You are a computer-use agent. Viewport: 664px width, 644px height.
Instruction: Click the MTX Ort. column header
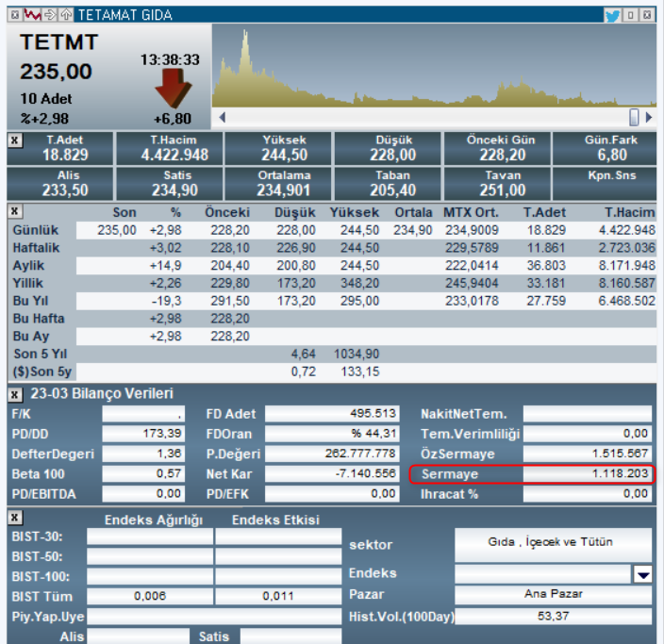pos(471,212)
